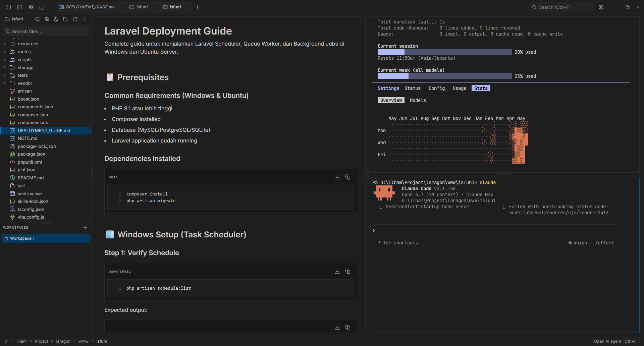Open README.md in file tree

[x=46, y=178]
